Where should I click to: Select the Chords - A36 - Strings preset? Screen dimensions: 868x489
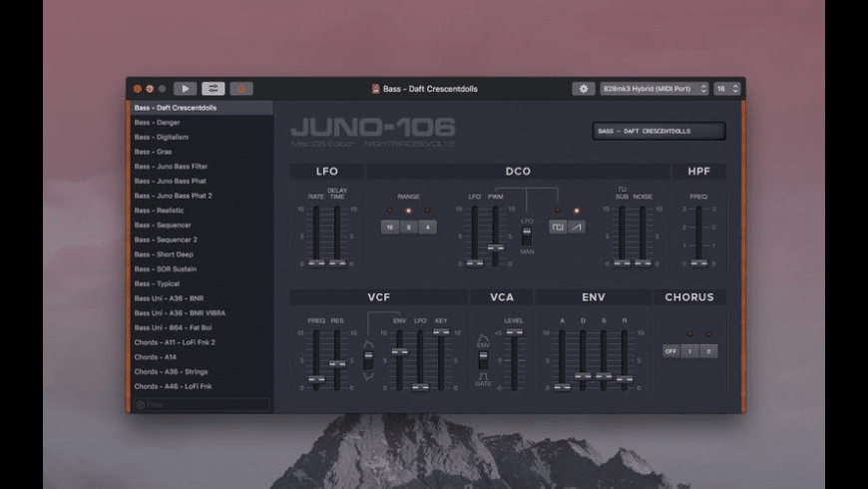202,371
